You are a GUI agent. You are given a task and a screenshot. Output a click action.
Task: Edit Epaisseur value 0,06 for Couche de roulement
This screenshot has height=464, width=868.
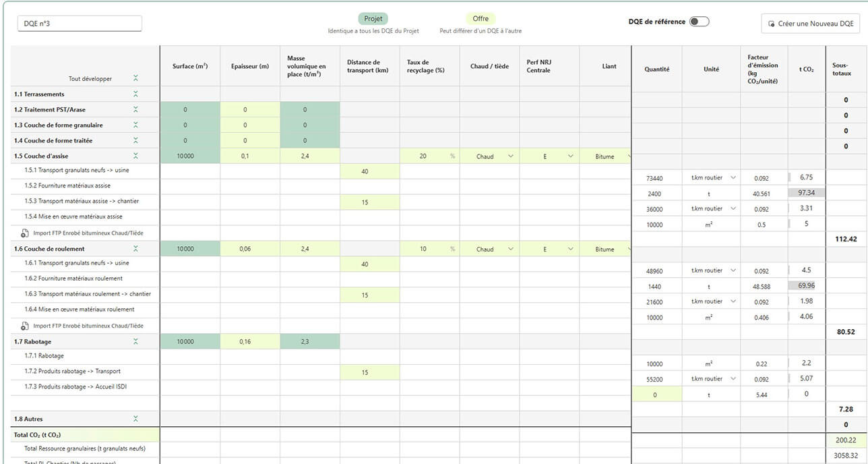pyautogui.click(x=250, y=249)
